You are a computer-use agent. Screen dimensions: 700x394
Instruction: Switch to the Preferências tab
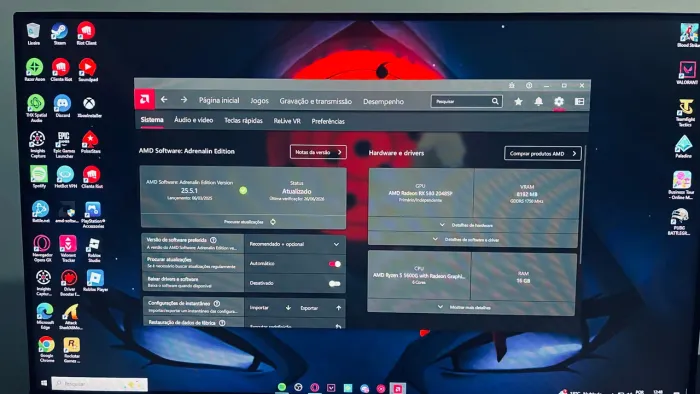click(x=328, y=121)
